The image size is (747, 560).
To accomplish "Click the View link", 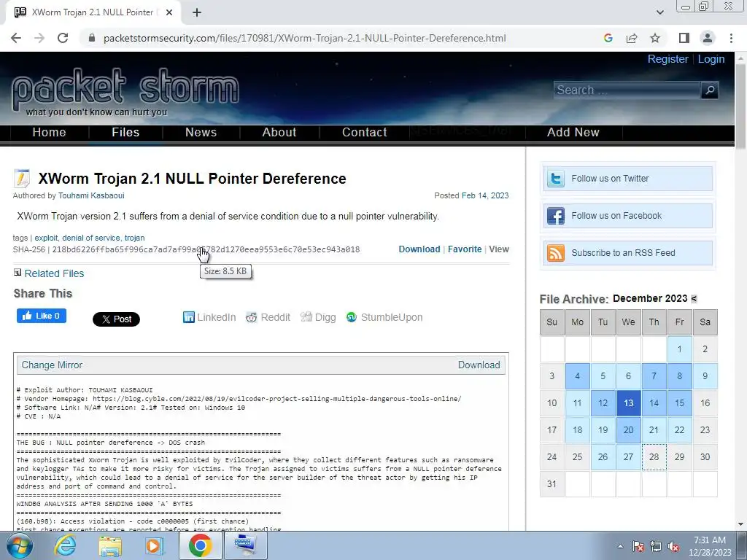I will coord(499,249).
